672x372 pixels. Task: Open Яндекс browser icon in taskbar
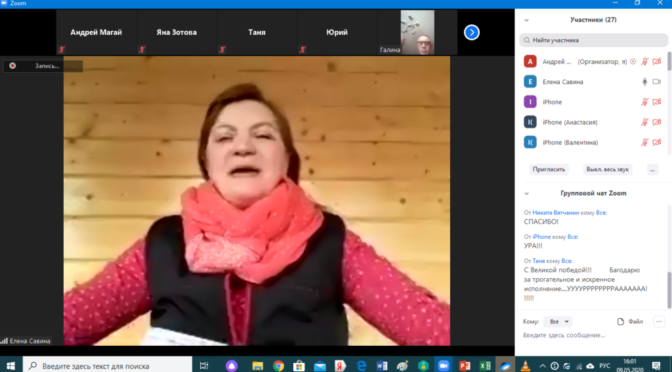click(340, 366)
